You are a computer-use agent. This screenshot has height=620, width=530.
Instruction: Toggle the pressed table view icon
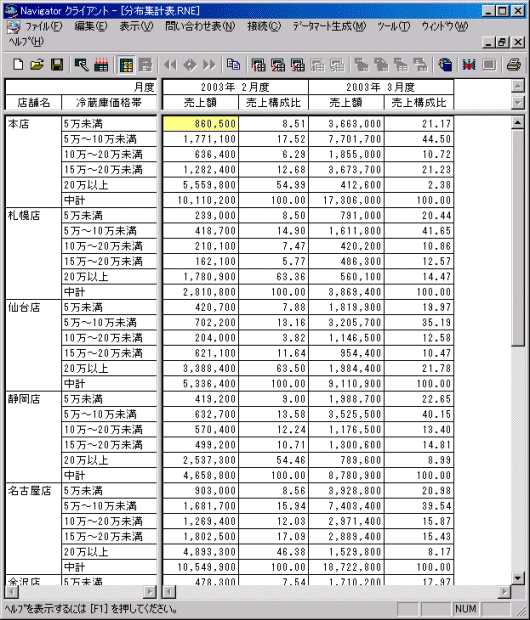click(x=126, y=65)
